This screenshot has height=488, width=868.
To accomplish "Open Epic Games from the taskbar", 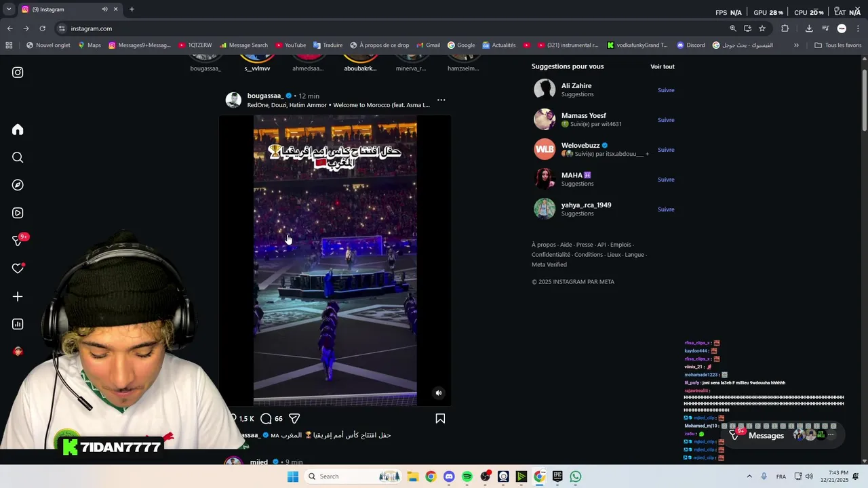I will coord(557,476).
